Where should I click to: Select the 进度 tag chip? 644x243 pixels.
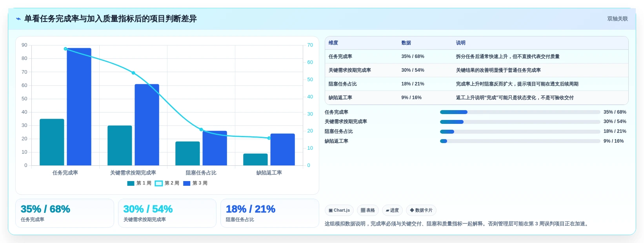(x=392, y=210)
